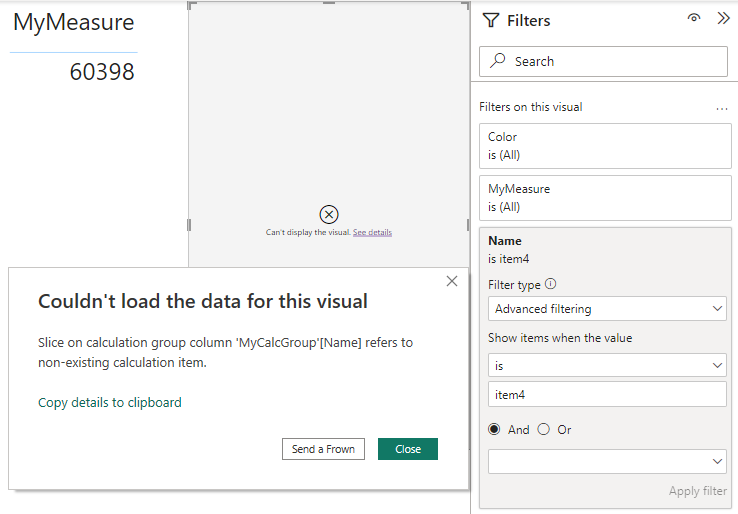
Task: Click the calculation group error message text
Action: (225, 352)
